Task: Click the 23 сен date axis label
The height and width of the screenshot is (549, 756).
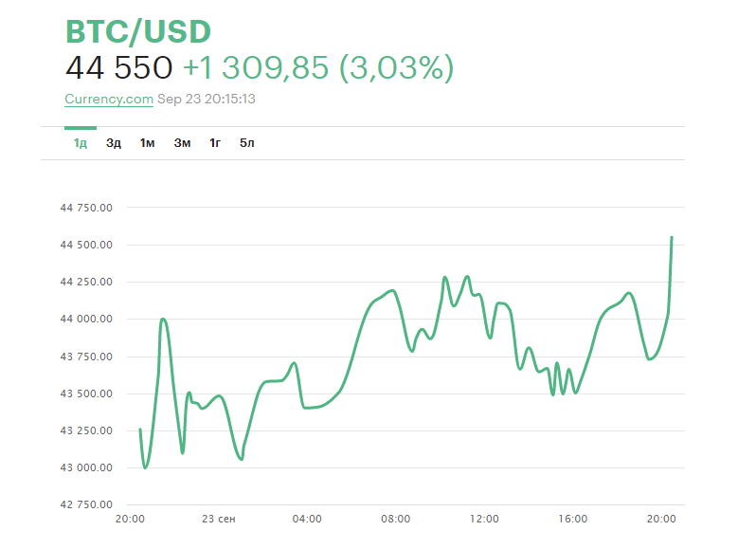Action: [x=219, y=520]
